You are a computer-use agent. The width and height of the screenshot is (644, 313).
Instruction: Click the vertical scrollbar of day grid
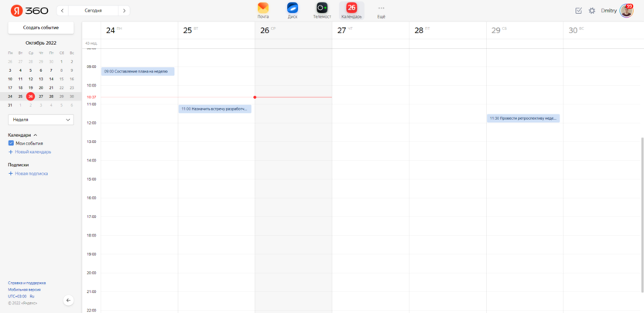click(642, 216)
